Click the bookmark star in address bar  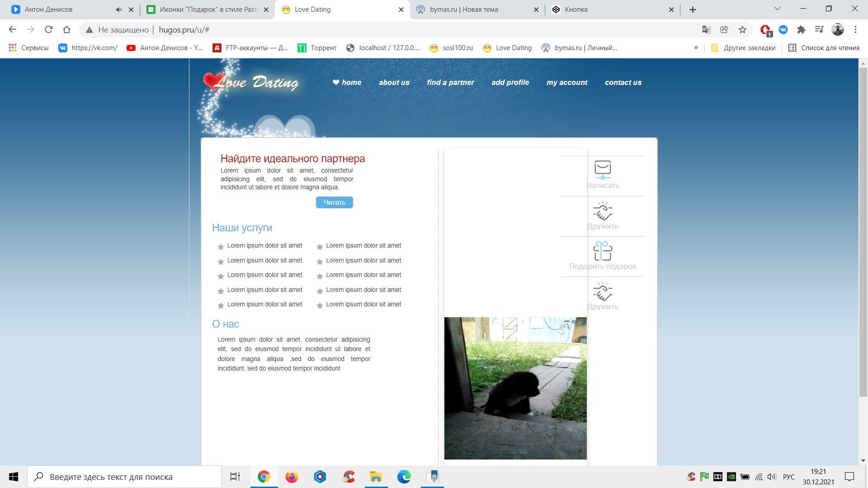pyautogui.click(x=742, y=30)
